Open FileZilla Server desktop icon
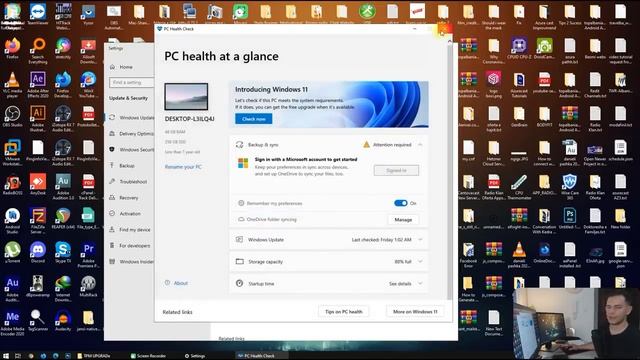This screenshot has width=640, height=360. 38,220
